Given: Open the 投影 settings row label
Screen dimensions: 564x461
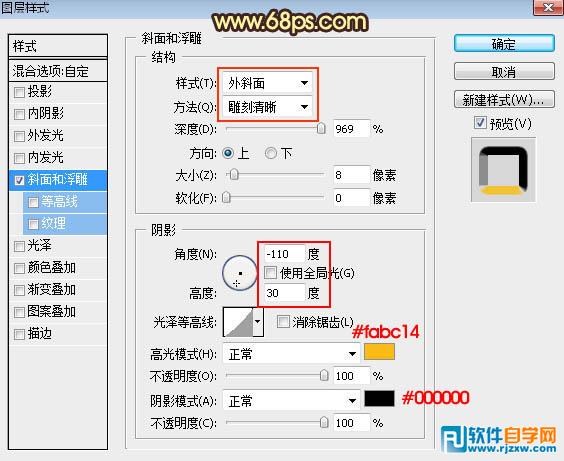Looking at the screenshot, I should [40, 91].
